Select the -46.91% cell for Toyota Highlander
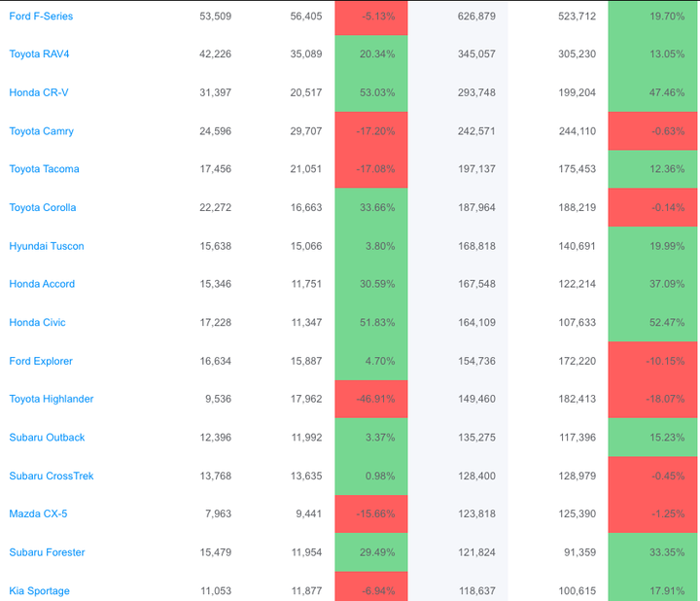700x601 pixels. click(371, 399)
